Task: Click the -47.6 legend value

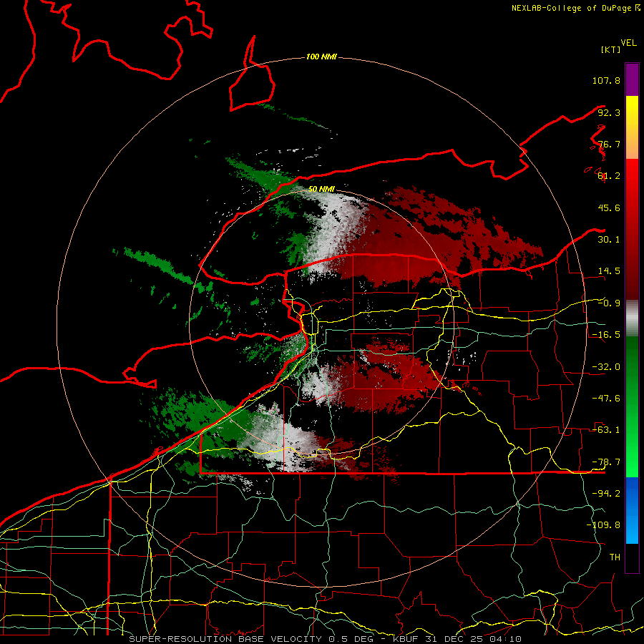Action: point(606,399)
